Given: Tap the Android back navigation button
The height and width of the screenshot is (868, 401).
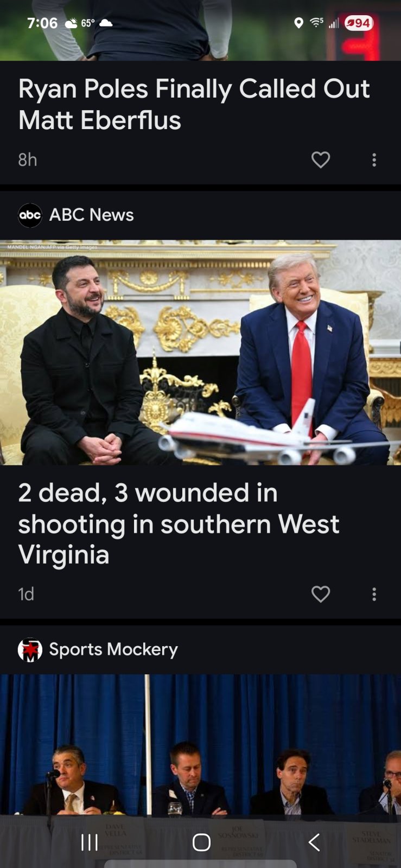Looking at the screenshot, I should tap(314, 842).
